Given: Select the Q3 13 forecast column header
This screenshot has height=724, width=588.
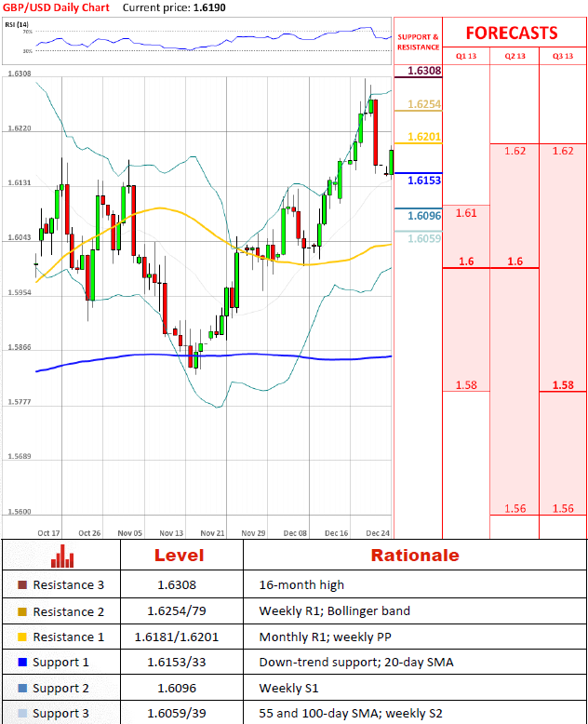Looking at the screenshot, I should click(x=563, y=56).
